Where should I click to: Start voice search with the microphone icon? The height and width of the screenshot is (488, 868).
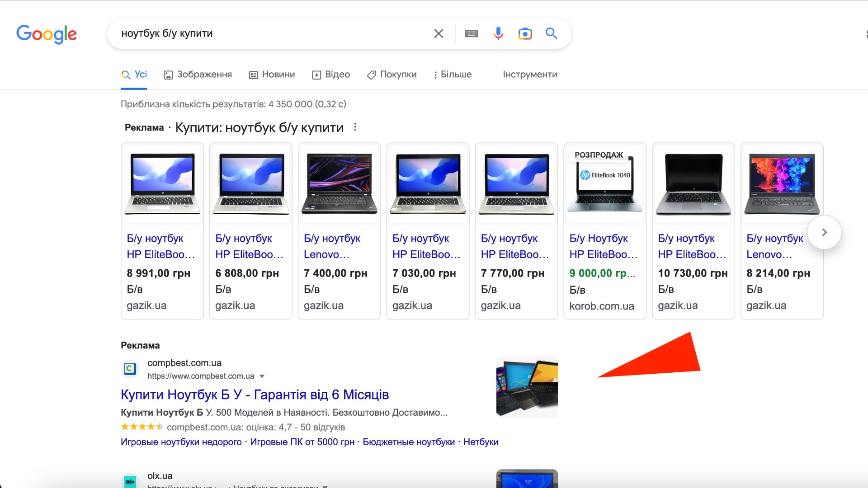(x=498, y=33)
